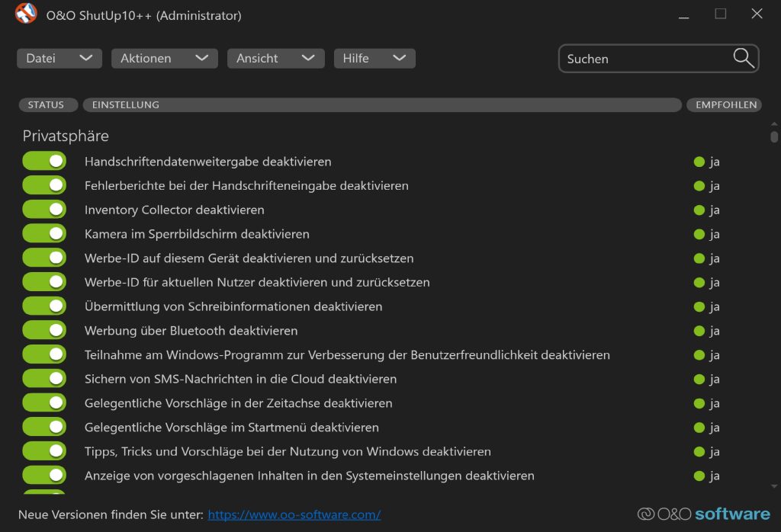Image resolution: width=781 pixels, height=532 pixels.
Task: Toggle Werbung über Bluetooth deaktivieren
Action: (x=44, y=330)
